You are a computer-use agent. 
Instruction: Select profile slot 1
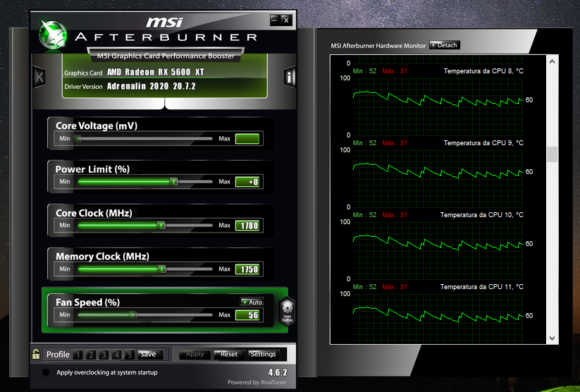pos(78,355)
